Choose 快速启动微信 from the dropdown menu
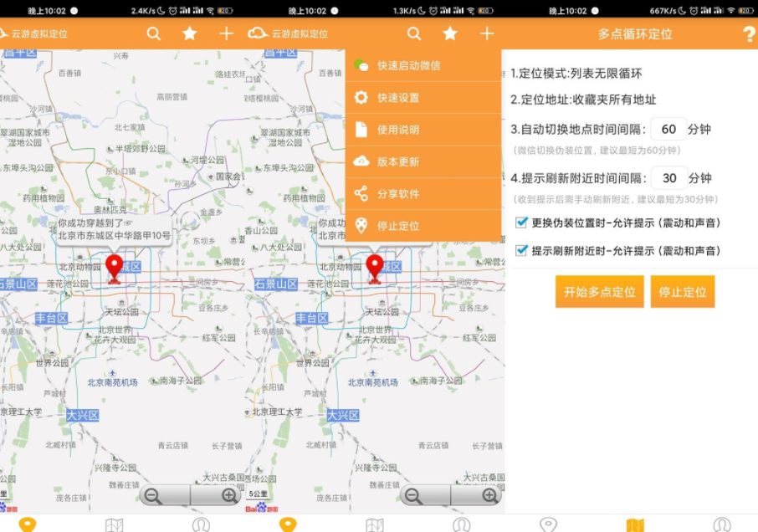This screenshot has height=532, width=758. 423,65
